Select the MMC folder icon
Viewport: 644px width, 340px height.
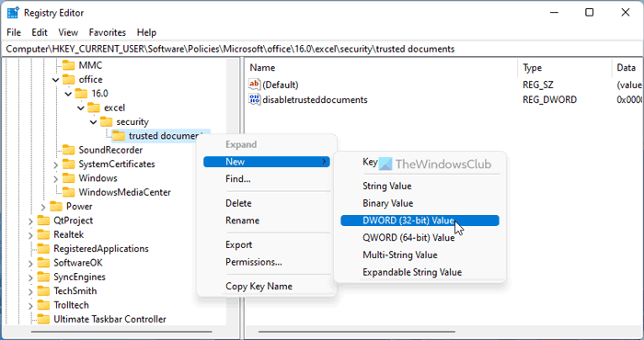69,65
